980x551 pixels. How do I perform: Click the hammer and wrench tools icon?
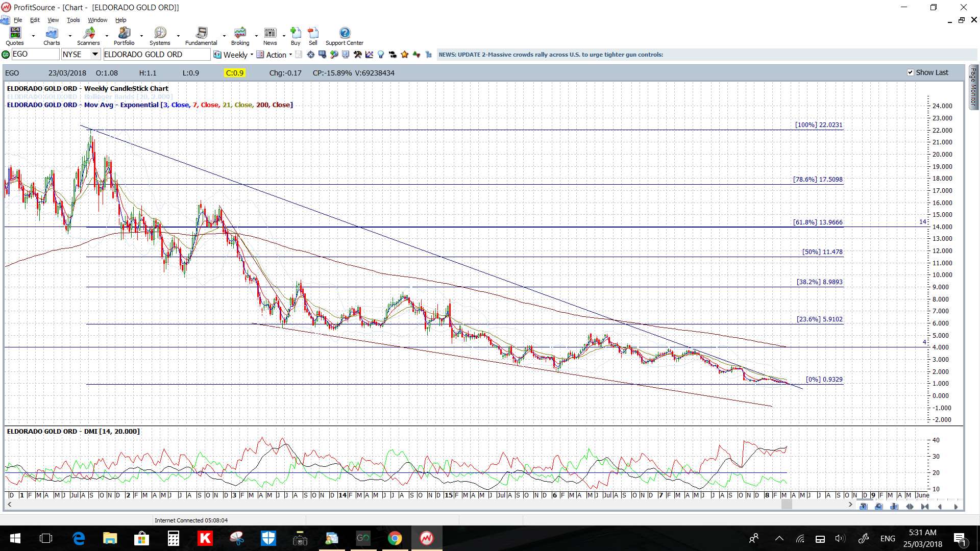[357, 55]
